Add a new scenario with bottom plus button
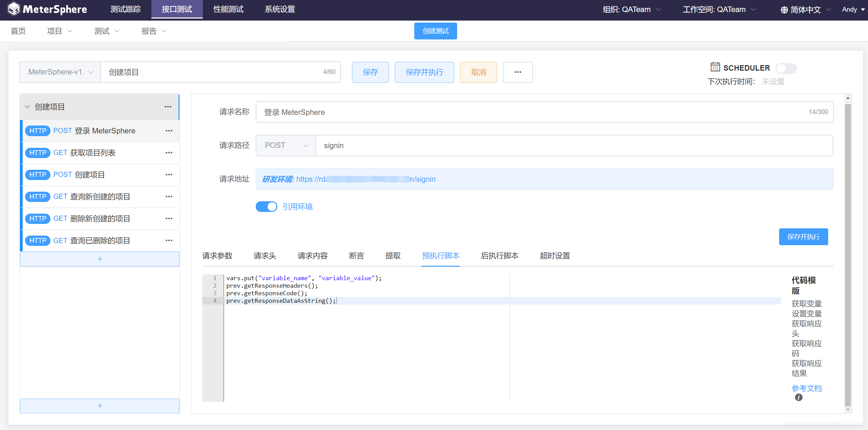The height and width of the screenshot is (430, 868). click(x=100, y=406)
